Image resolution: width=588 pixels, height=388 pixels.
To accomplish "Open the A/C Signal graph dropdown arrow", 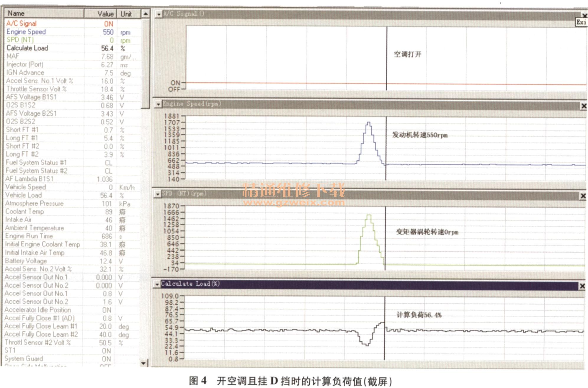I will tap(159, 14).
